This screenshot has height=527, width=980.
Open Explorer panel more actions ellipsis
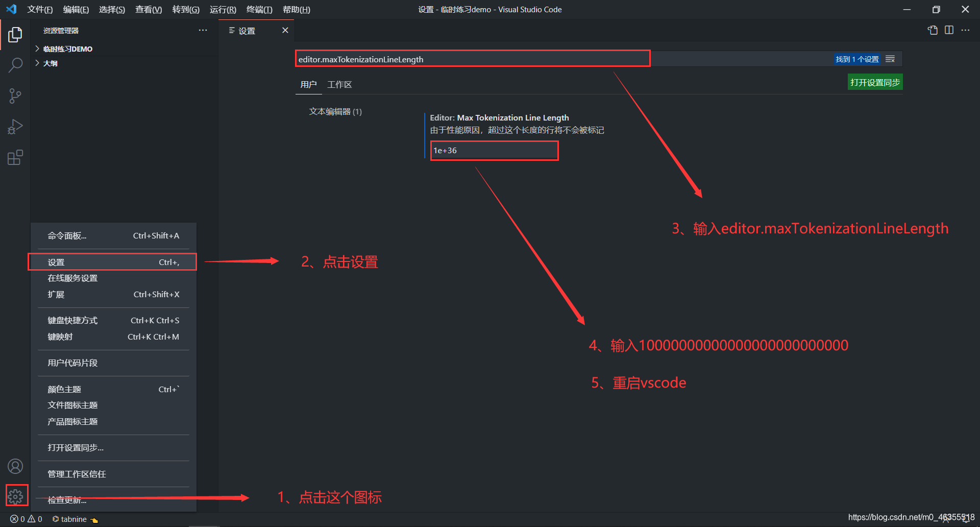(x=203, y=30)
